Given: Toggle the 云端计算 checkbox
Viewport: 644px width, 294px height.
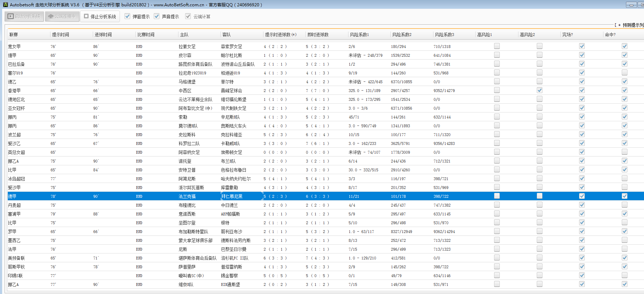Looking at the screenshot, I should pos(188,16).
